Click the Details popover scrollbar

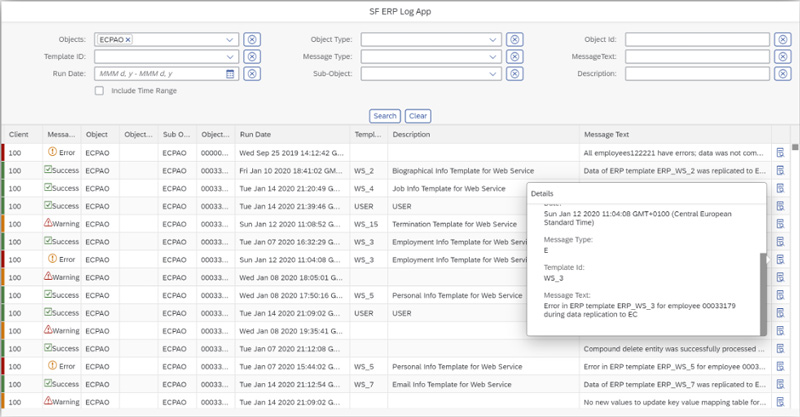[x=763, y=293]
